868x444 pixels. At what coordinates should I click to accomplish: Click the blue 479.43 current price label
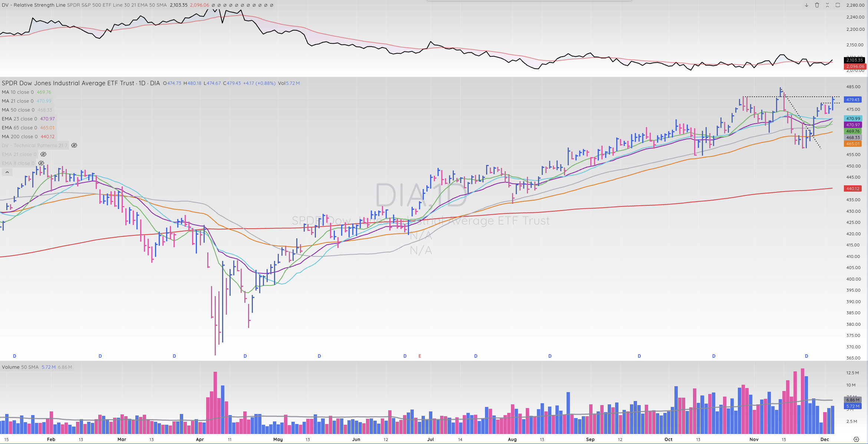[x=853, y=100]
